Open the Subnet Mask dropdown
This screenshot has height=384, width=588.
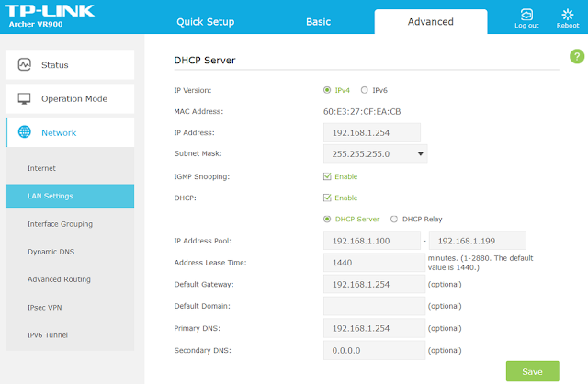(376, 153)
